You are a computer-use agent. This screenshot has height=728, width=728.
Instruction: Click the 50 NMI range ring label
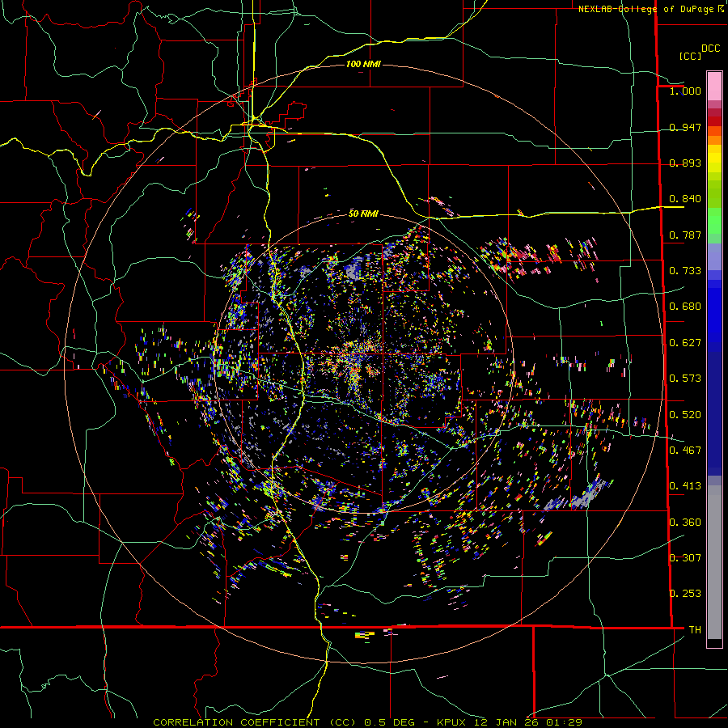coord(363,214)
